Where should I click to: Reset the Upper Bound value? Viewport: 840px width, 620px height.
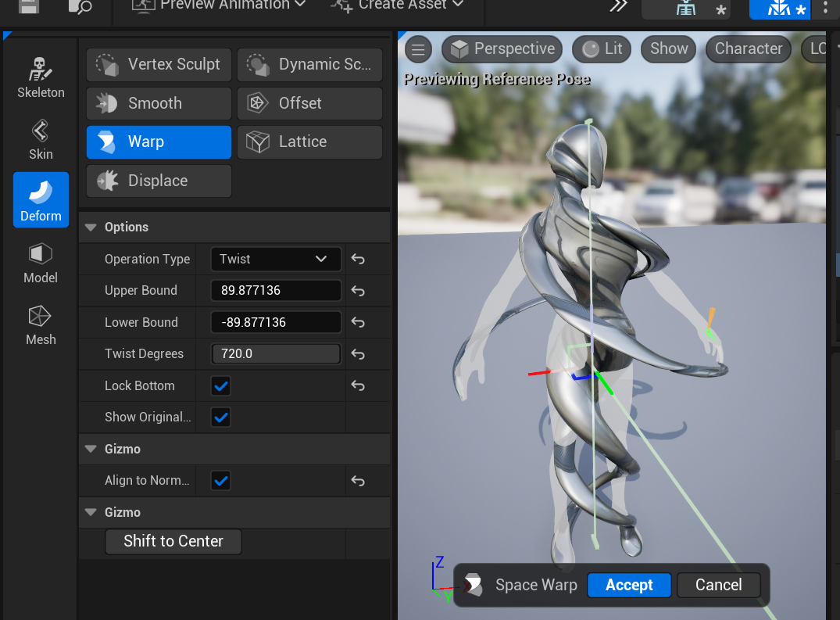[358, 291]
